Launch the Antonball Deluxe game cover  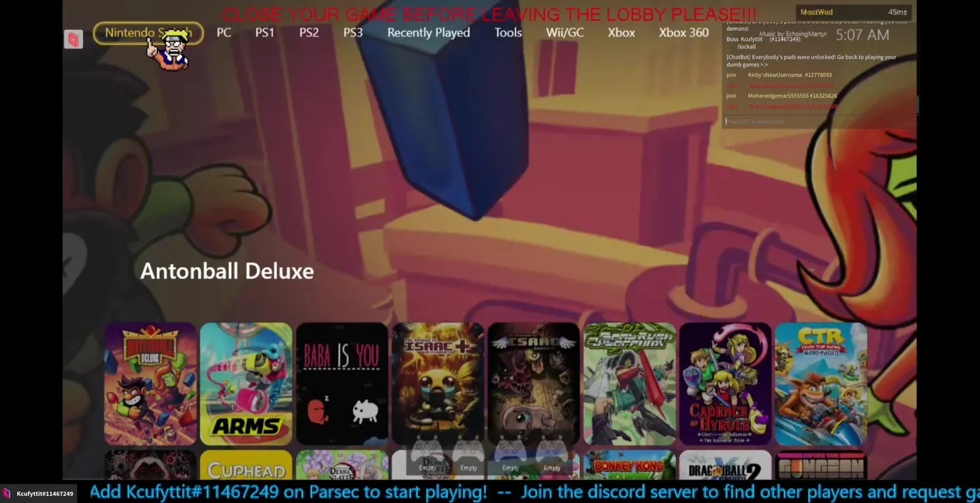(150, 384)
